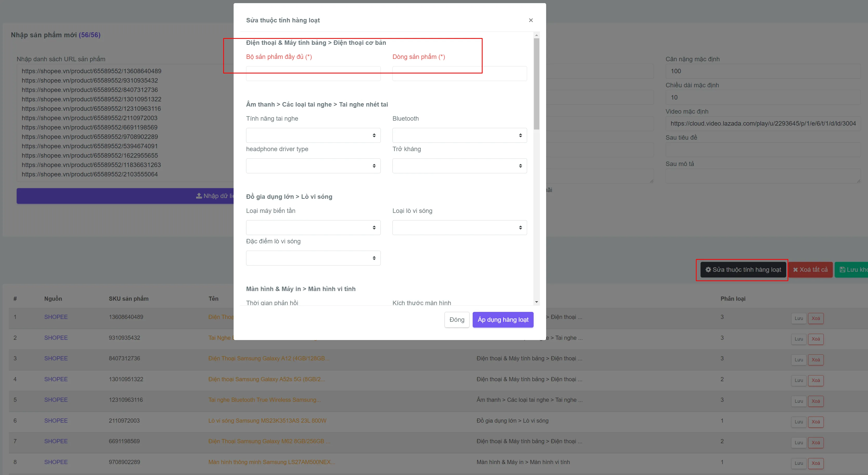Open the Bluetooth dropdown
The image size is (868, 475).
click(x=459, y=135)
